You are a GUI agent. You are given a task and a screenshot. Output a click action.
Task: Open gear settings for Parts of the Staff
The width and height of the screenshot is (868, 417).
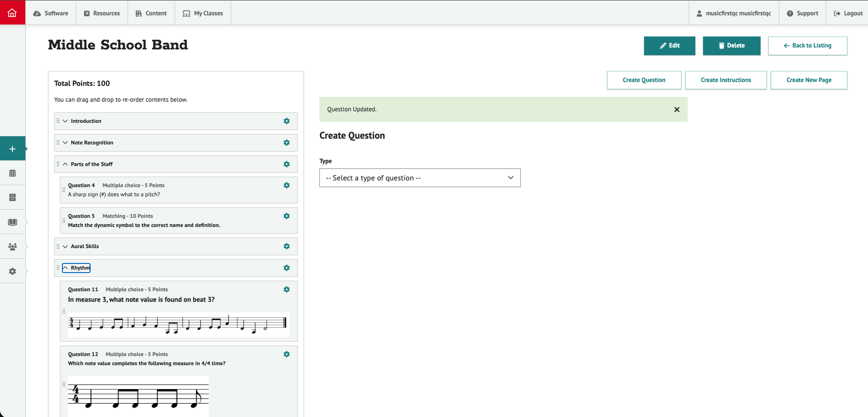(287, 164)
